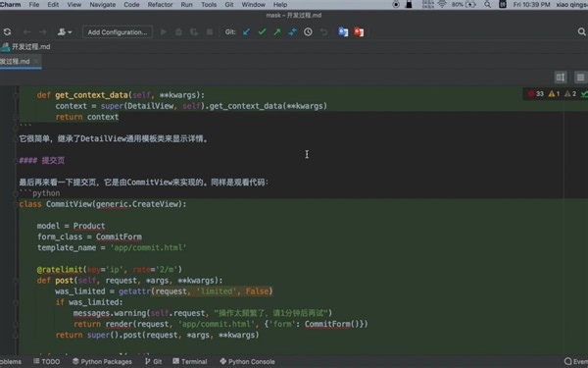Open the Terminal tool window
Viewport: 588px width, 368px height.
(x=190, y=361)
